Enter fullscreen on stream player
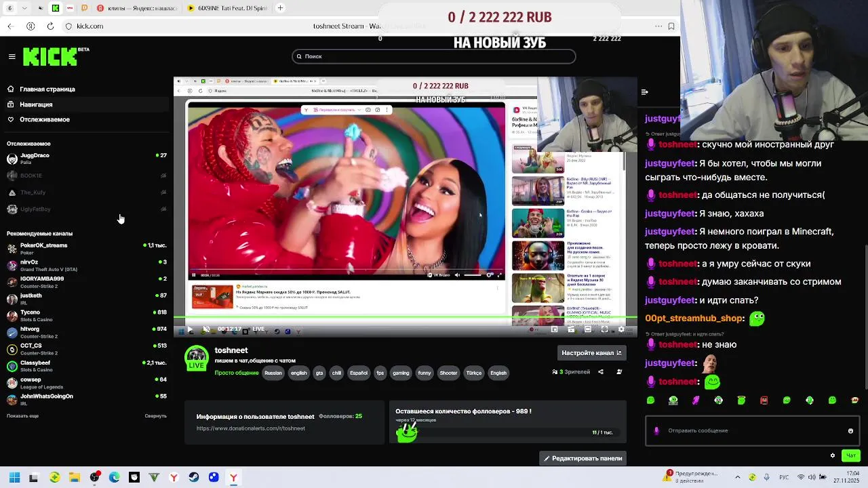The height and width of the screenshot is (488, 868). pos(604,329)
